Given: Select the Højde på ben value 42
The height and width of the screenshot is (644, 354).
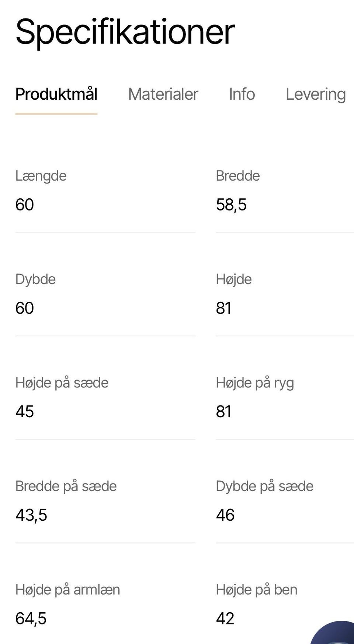Looking at the screenshot, I should click(x=225, y=619).
